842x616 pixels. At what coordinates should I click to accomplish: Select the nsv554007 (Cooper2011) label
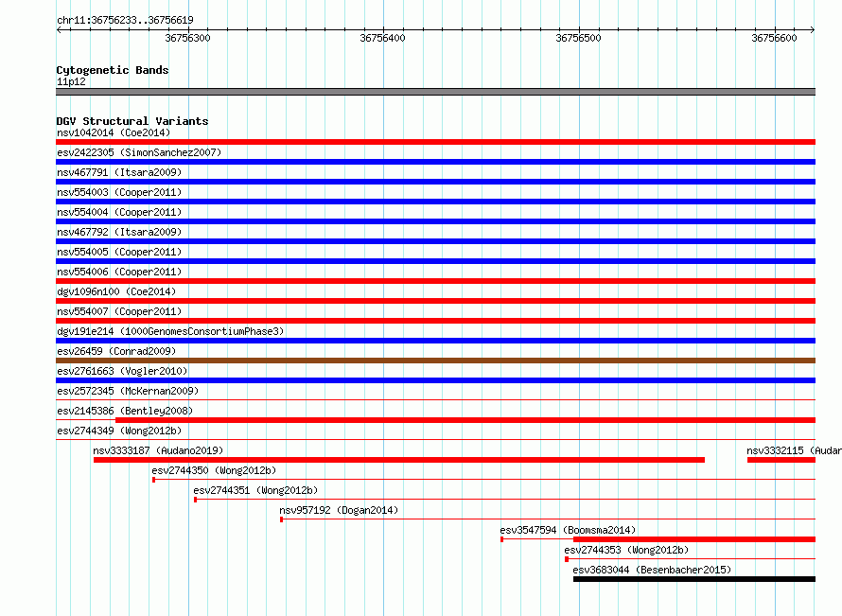point(119,311)
